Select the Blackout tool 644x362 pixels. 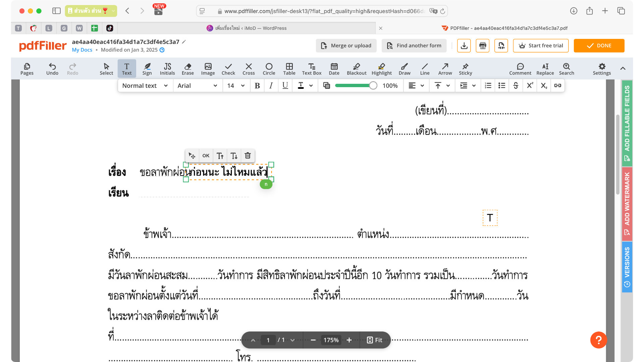[356, 69]
